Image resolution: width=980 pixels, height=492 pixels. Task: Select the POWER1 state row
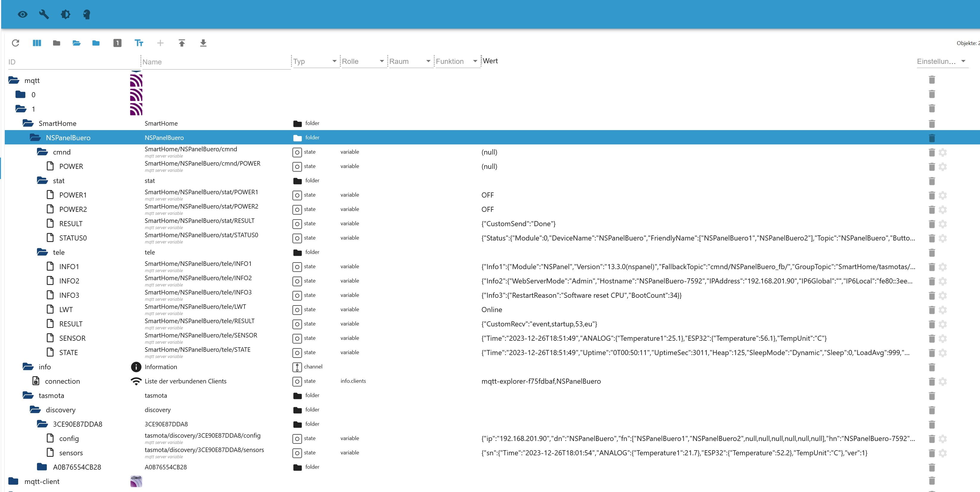point(492,195)
